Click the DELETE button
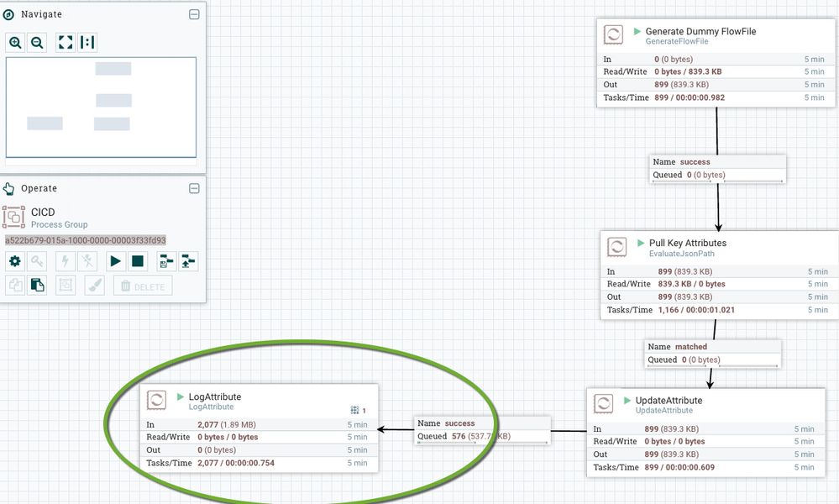This screenshot has height=504, width=839. coord(143,286)
